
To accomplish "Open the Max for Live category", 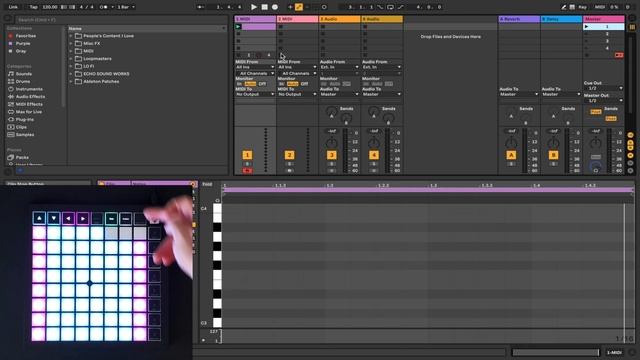I will (29, 112).
